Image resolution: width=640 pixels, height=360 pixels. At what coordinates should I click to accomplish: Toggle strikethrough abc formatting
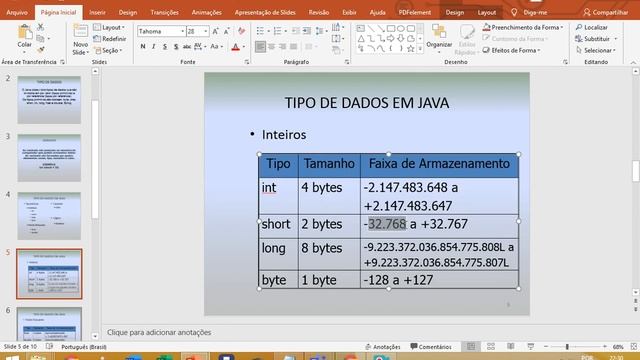click(x=187, y=47)
